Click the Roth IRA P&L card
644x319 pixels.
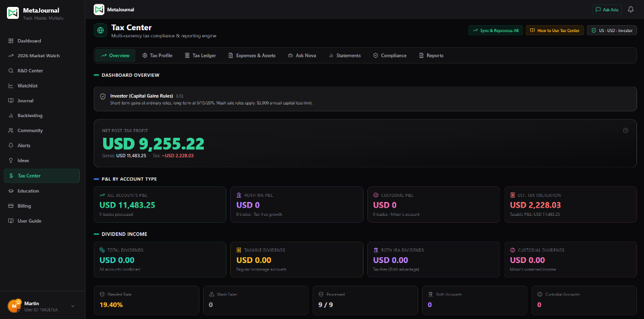tap(297, 204)
